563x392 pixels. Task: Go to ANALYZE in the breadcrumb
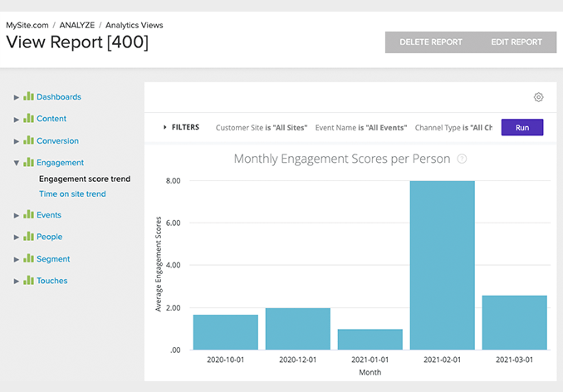click(x=77, y=25)
